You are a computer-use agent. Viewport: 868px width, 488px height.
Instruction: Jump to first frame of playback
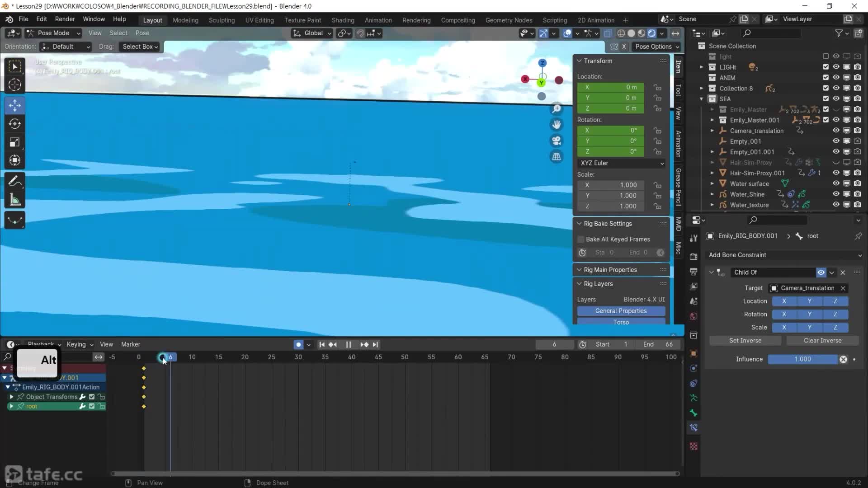[x=322, y=345]
